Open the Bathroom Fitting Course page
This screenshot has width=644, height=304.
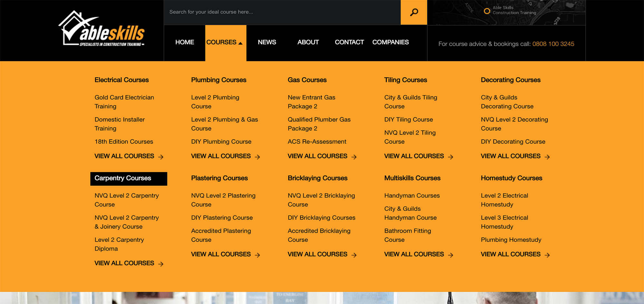pos(407,235)
